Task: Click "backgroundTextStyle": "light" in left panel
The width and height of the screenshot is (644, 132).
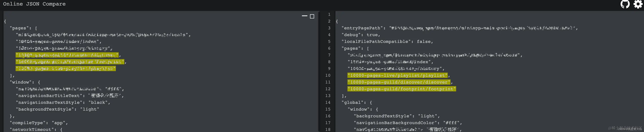Action: pyautogui.click(x=57, y=109)
